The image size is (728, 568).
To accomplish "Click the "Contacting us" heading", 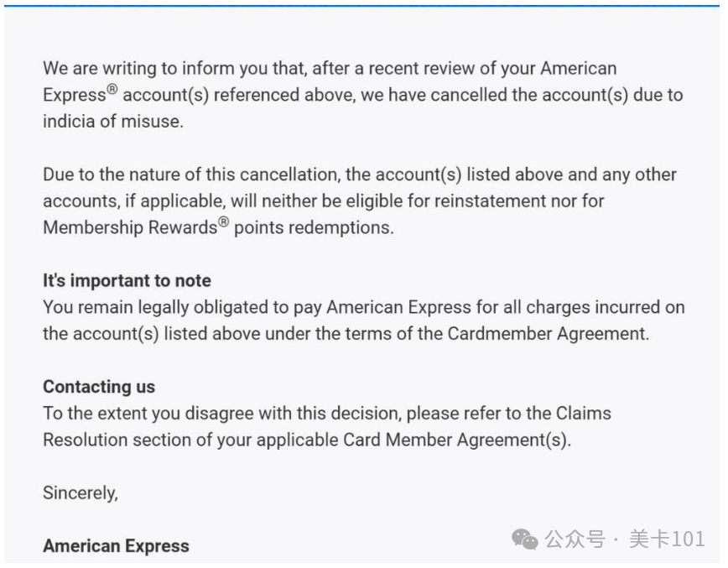I will 99,387.
